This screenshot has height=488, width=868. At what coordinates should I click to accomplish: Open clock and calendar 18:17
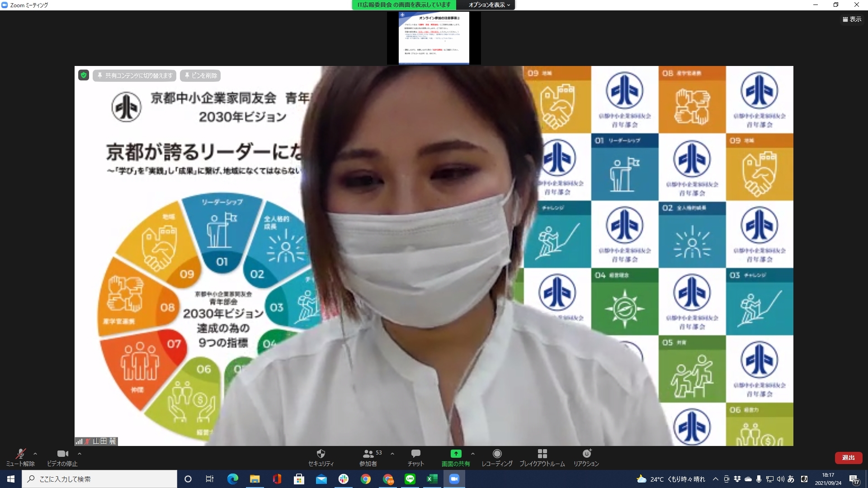click(x=828, y=479)
